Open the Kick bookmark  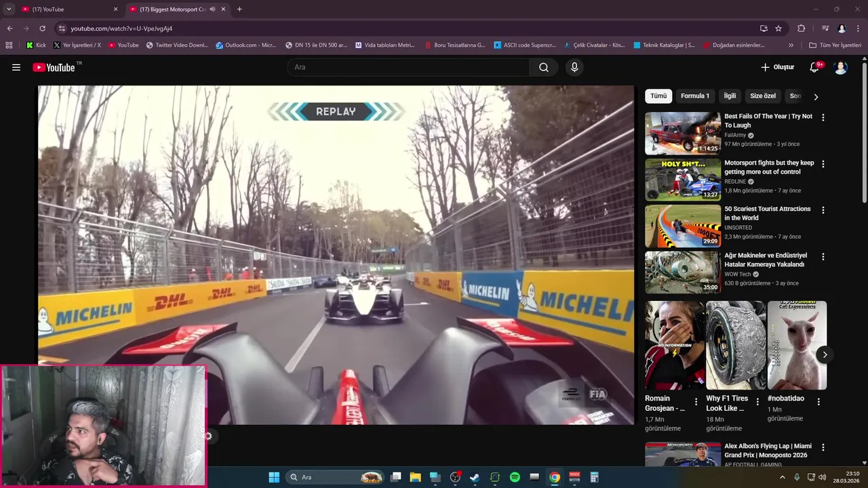[36, 45]
